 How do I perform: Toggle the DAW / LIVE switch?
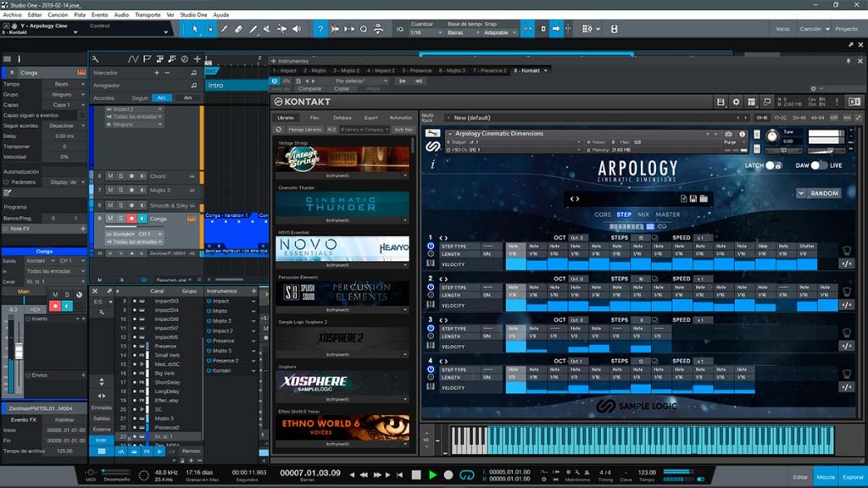[818, 165]
